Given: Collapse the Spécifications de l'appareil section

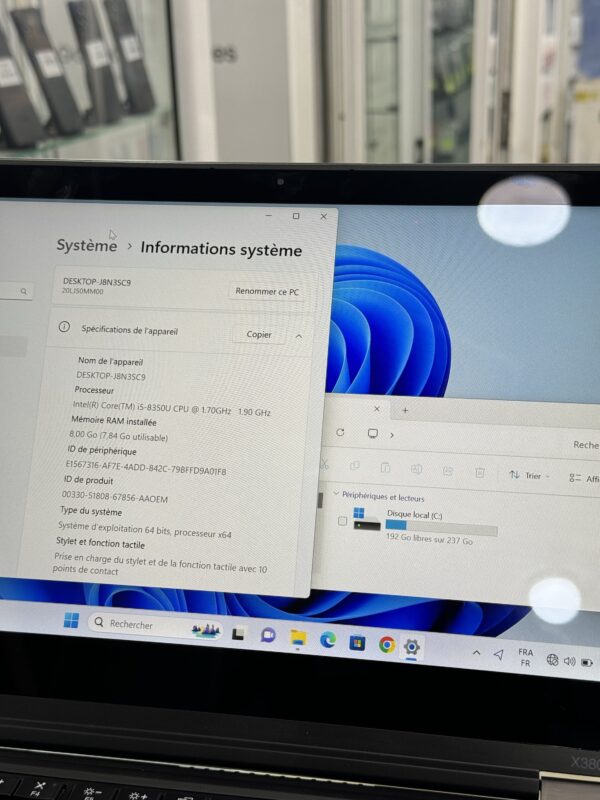Looking at the screenshot, I should [x=299, y=336].
